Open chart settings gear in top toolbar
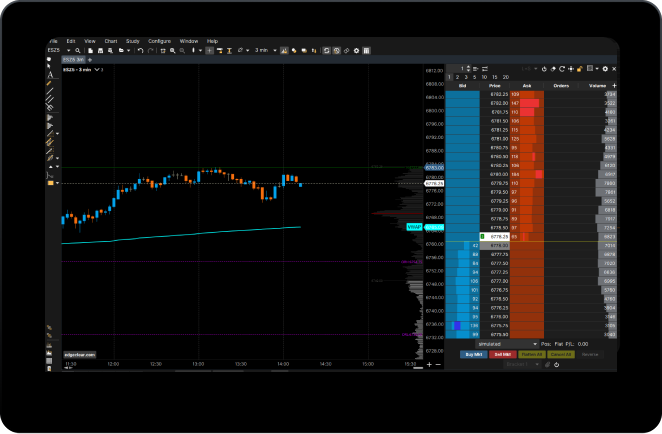The height and width of the screenshot is (434, 662). [355, 50]
